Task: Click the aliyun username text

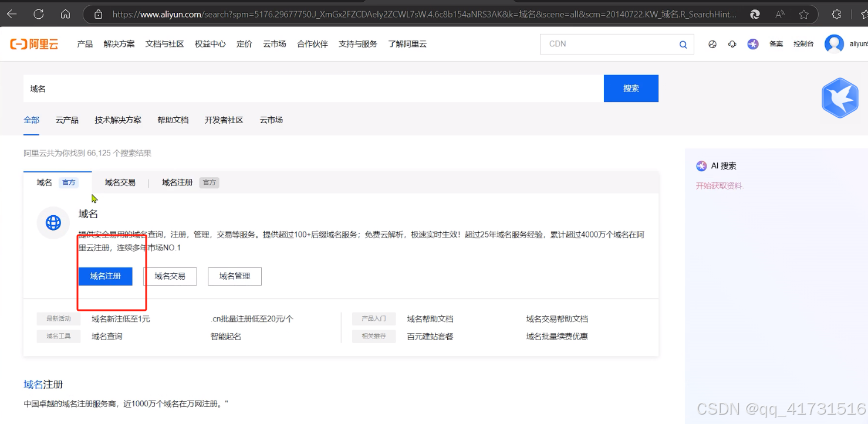Action: click(859, 44)
